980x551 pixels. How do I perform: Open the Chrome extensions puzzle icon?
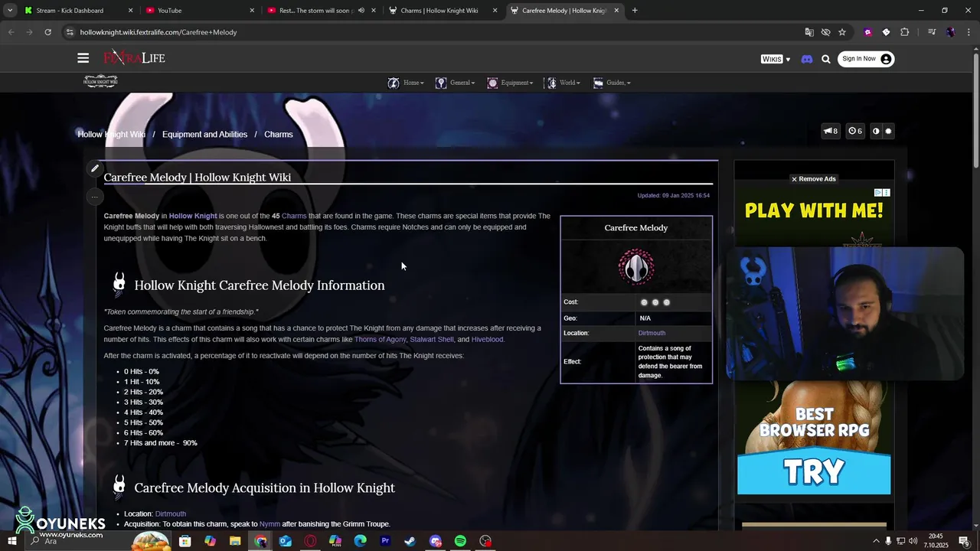click(905, 32)
